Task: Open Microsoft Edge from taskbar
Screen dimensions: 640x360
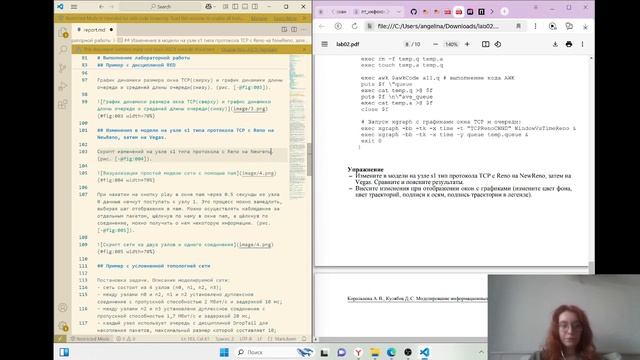Action: pos(391,352)
